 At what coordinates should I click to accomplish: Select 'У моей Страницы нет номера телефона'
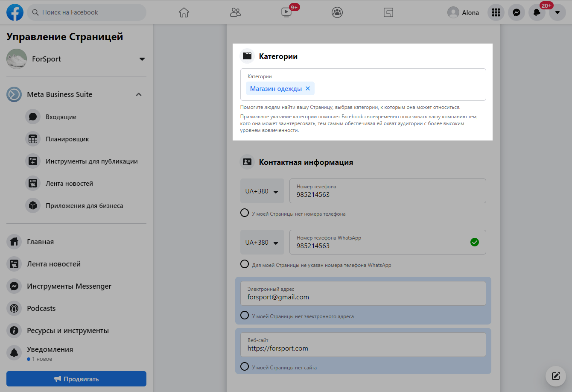[245, 213]
